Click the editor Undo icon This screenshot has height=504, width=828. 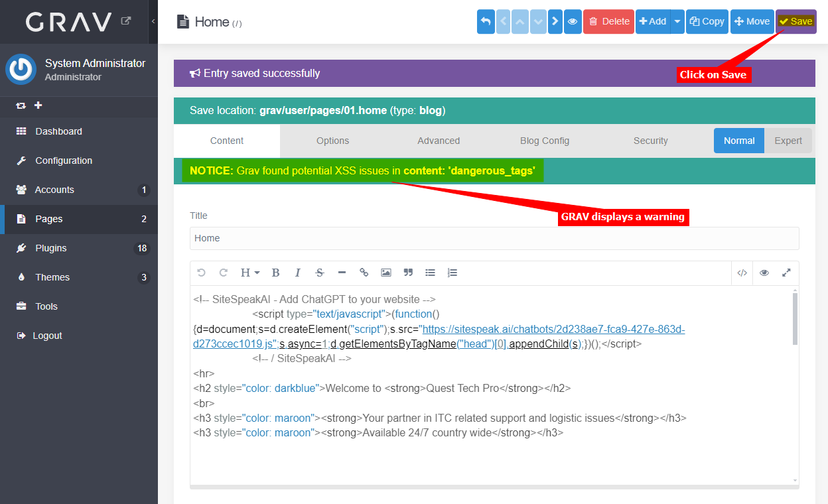[202, 273]
